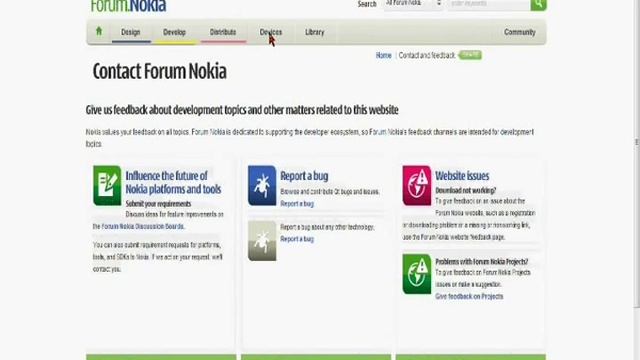Open Influence the future of Nokia platforms heading
Image resolution: width=640 pixels, height=360 pixels.
(x=173, y=182)
